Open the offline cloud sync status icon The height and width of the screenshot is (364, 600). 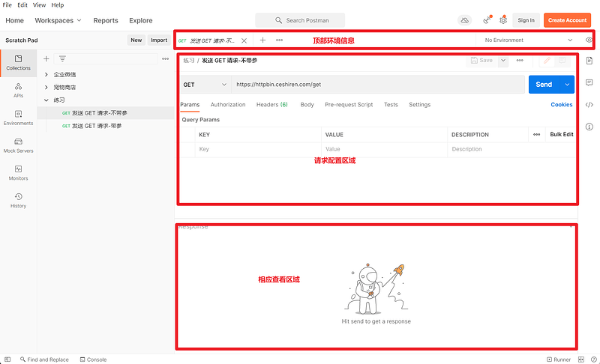click(464, 20)
